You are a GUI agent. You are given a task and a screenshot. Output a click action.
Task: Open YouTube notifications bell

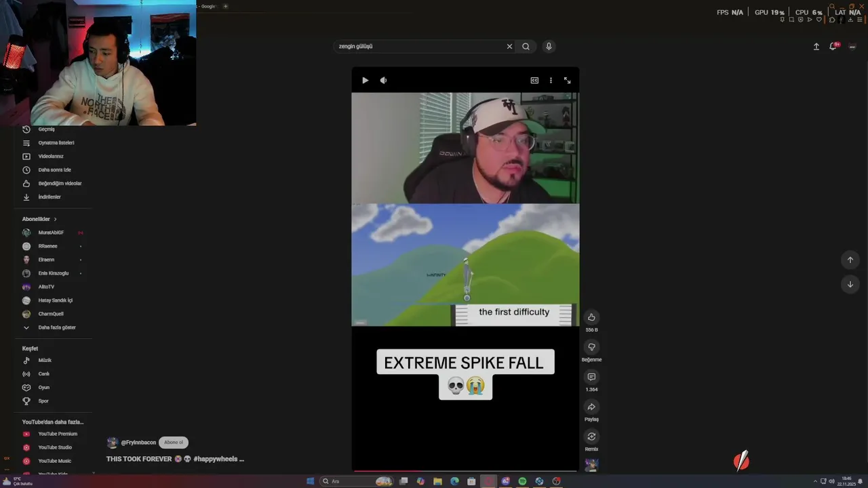[x=833, y=46]
